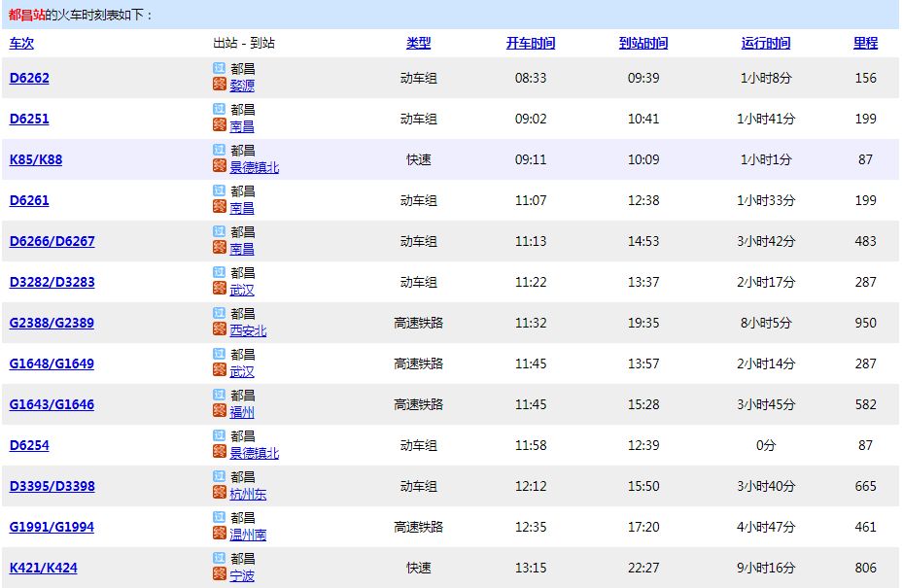Open train G2388/G2389 details
The image size is (903, 588).
[52, 323]
